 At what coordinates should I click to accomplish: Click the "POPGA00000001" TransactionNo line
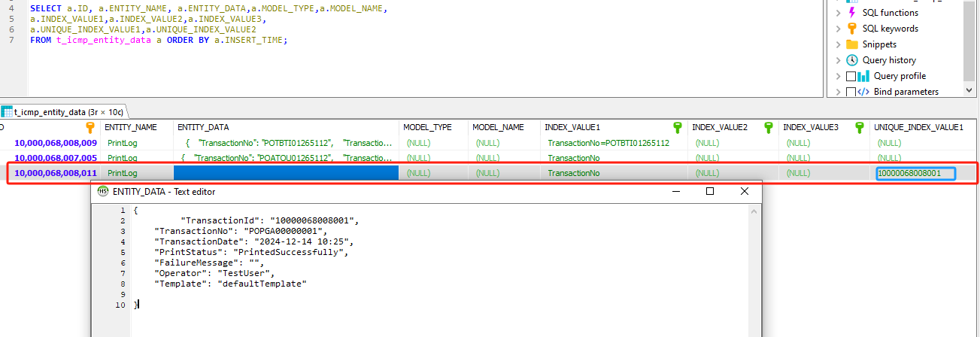241,231
